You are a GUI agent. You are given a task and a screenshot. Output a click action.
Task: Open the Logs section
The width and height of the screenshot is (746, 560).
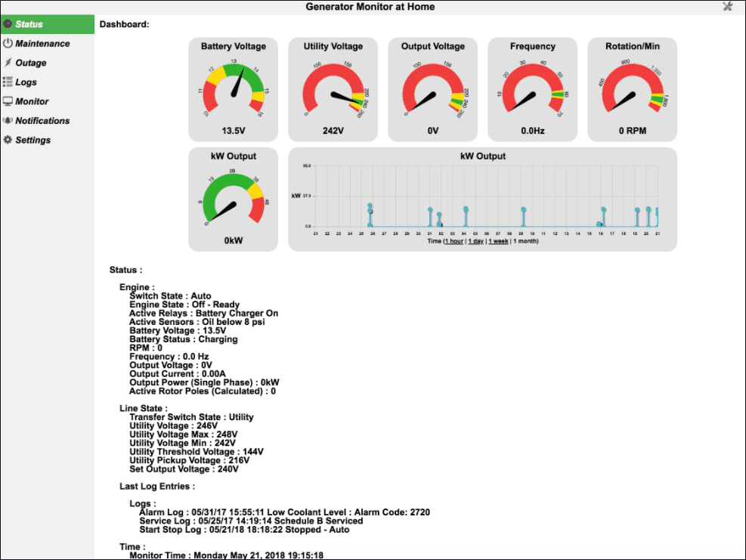47,82
